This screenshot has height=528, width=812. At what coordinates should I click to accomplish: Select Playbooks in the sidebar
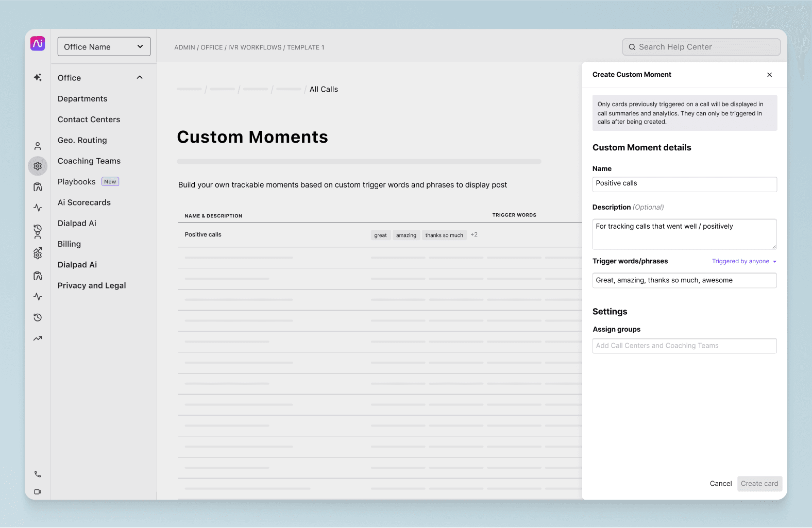coord(77,182)
